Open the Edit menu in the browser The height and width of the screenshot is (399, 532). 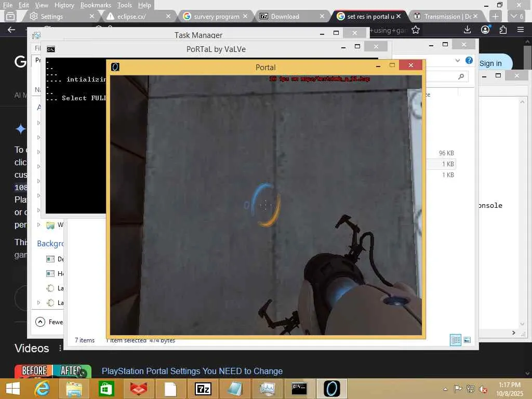[x=23, y=5]
